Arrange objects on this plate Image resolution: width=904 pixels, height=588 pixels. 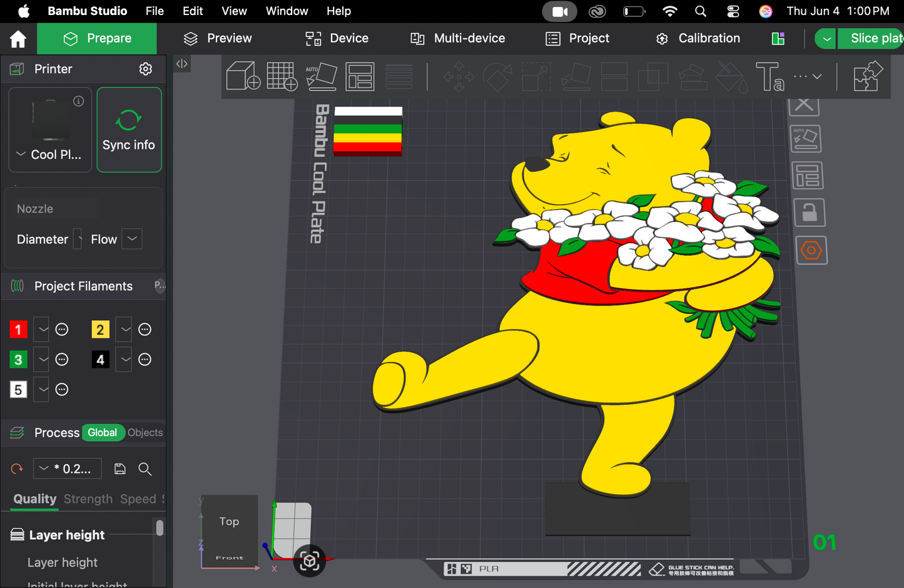[x=808, y=176]
